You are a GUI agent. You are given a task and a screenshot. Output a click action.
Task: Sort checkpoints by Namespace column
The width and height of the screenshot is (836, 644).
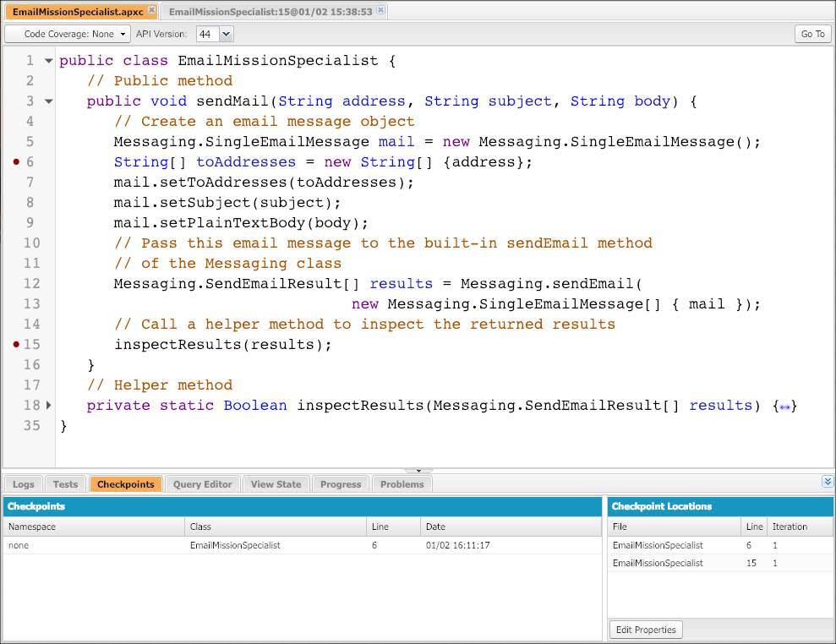click(x=94, y=527)
